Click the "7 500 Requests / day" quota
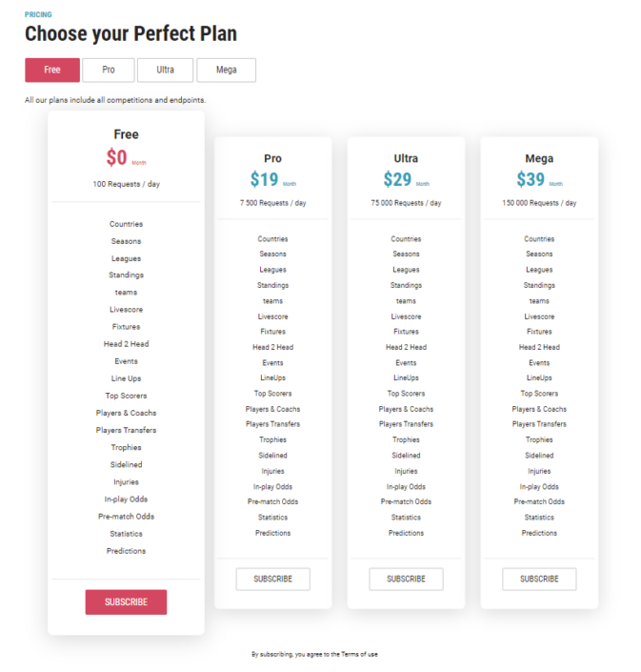The image size is (641, 672). coord(273,203)
